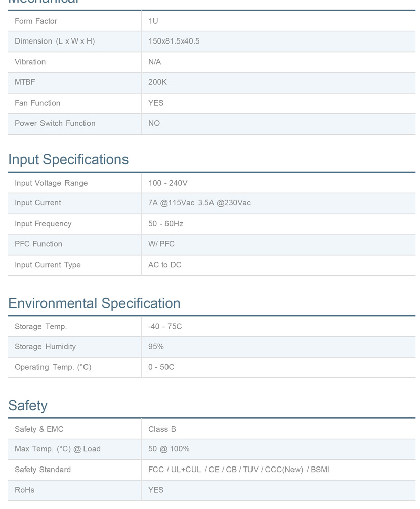The height and width of the screenshot is (509, 420).
Task: Click the 'Power Switch Function' label
Action: pos(55,123)
